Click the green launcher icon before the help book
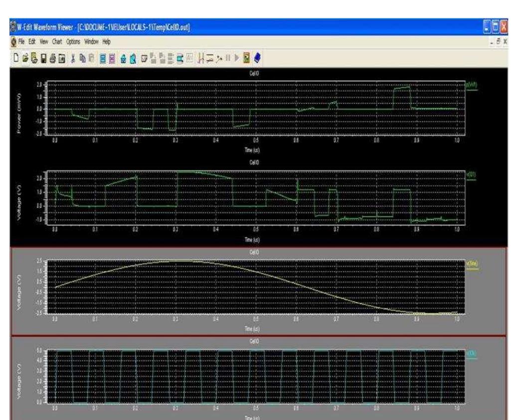Image resolution: width=511 pixels, height=420 pixels. pyautogui.click(x=246, y=58)
